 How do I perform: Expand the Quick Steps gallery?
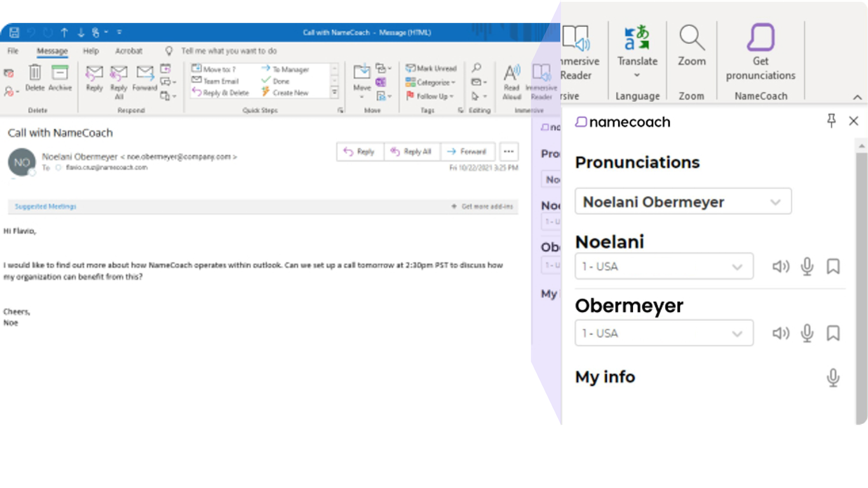tap(334, 93)
